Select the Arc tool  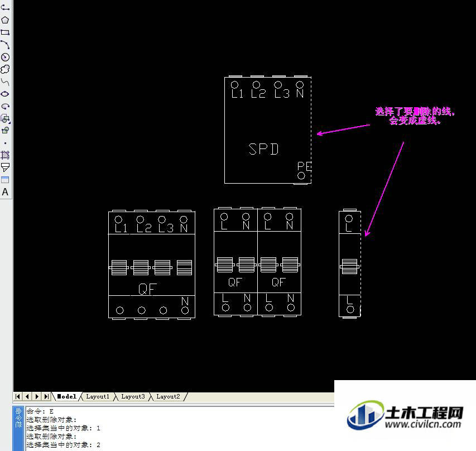coord(5,45)
